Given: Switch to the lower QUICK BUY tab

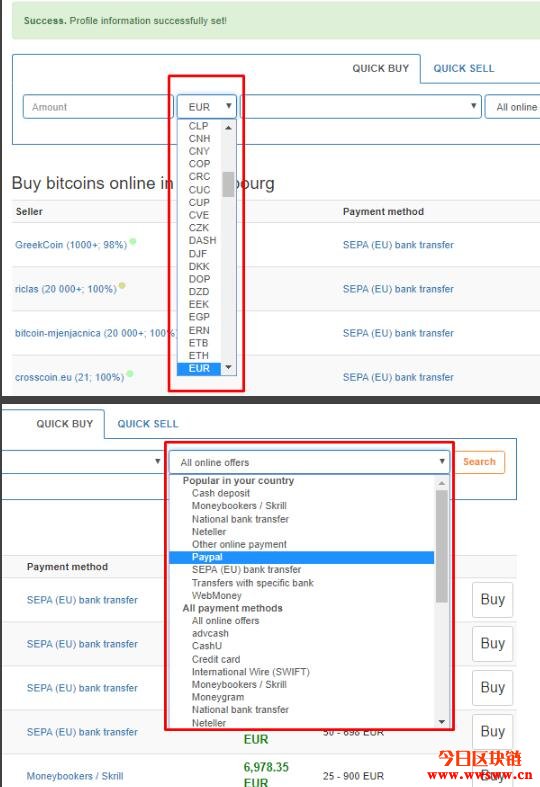Looking at the screenshot, I should pos(65,424).
